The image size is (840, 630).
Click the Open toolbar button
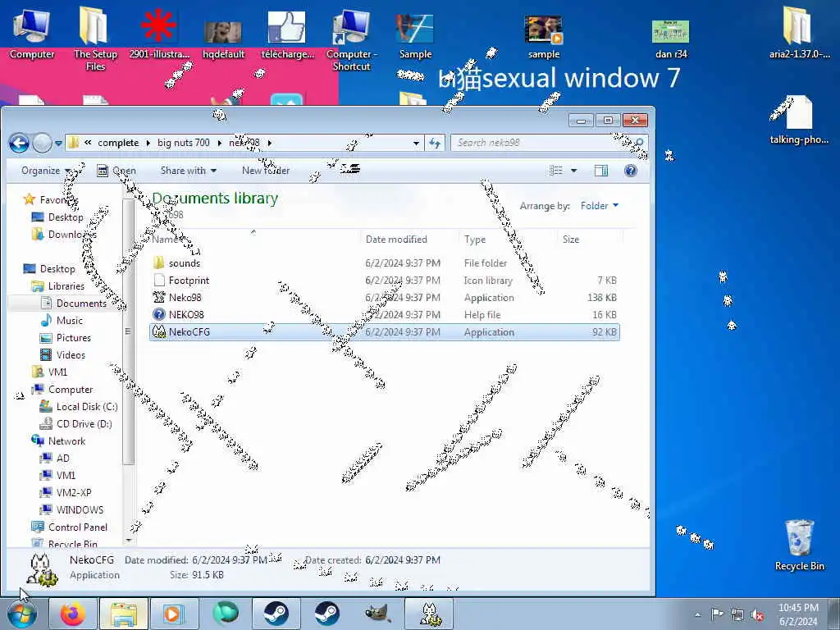point(116,171)
